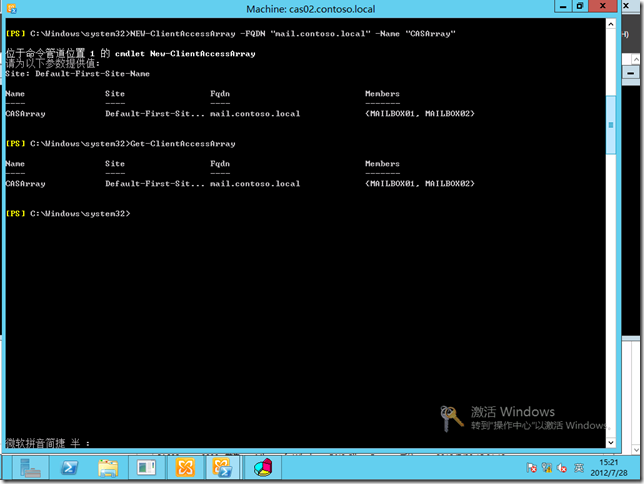
Task: Click the first mail.contoso.local Fqdn value
Action: point(255,114)
